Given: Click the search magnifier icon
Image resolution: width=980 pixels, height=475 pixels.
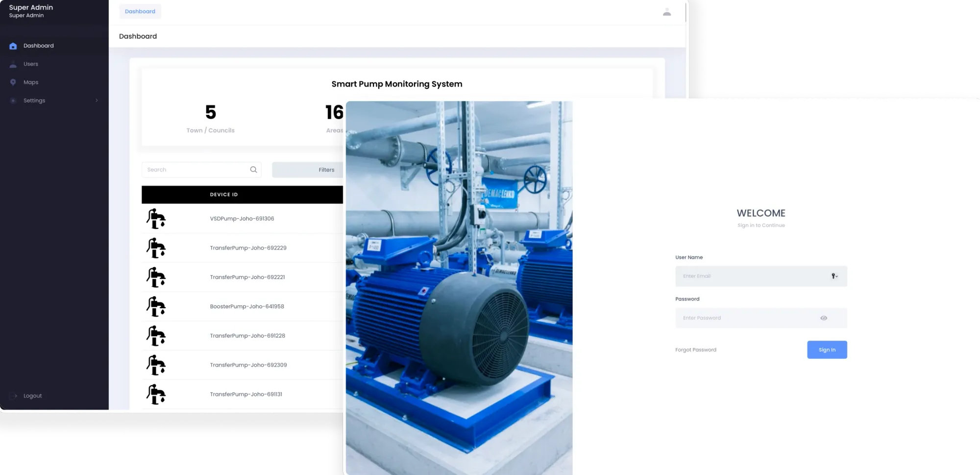Looking at the screenshot, I should (253, 170).
